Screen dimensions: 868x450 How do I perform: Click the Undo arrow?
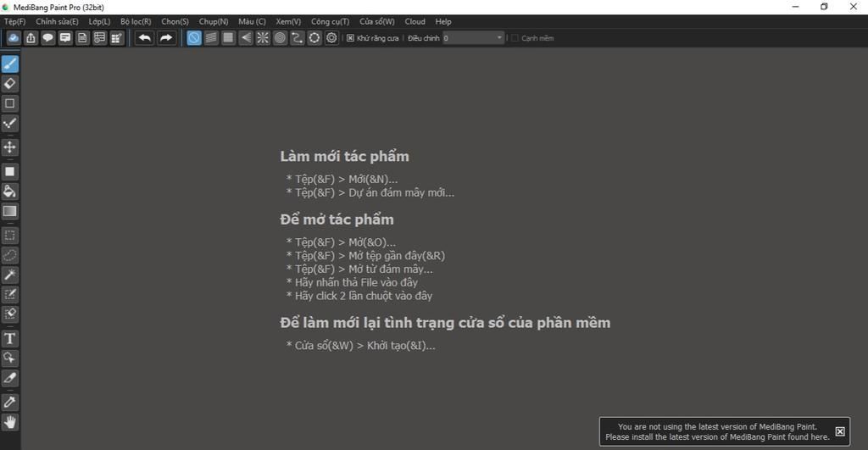point(144,37)
